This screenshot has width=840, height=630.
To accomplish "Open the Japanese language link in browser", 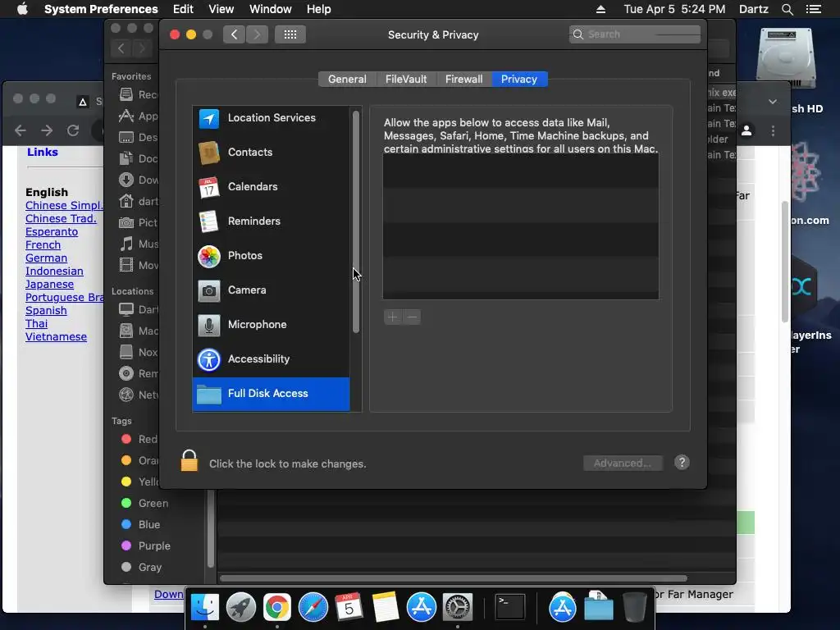I will [49, 285].
